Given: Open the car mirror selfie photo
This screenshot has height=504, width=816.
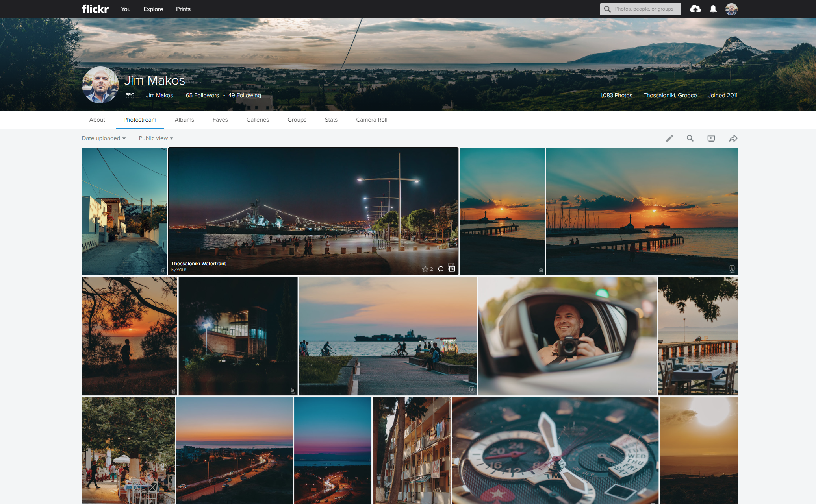Looking at the screenshot, I should [567, 336].
